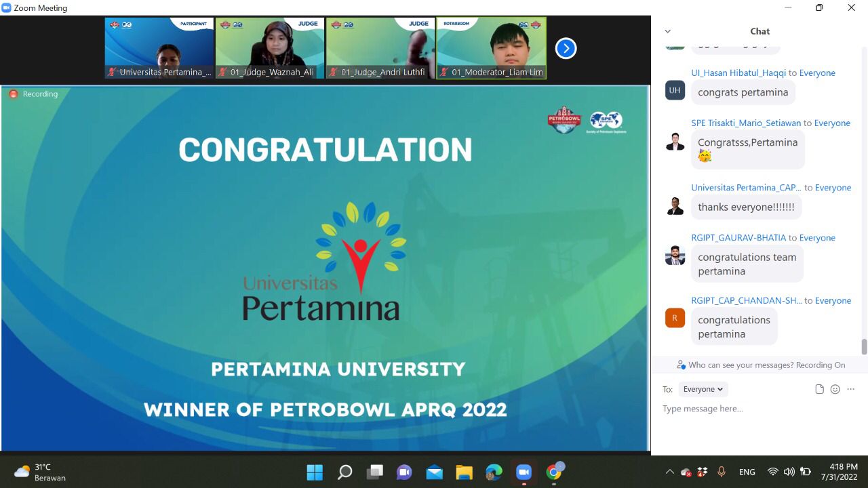The height and width of the screenshot is (488, 868).
Task: Click 'Who can see your messages?' link
Action: click(x=740, y=365)
